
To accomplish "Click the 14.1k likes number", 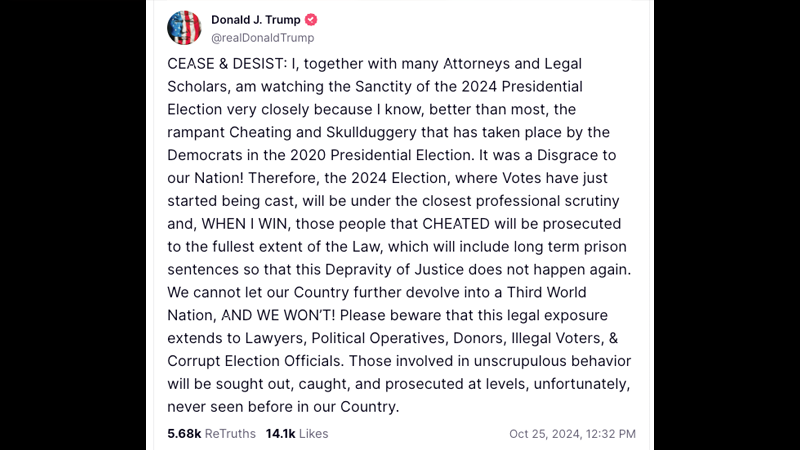I will click(280, 434).
